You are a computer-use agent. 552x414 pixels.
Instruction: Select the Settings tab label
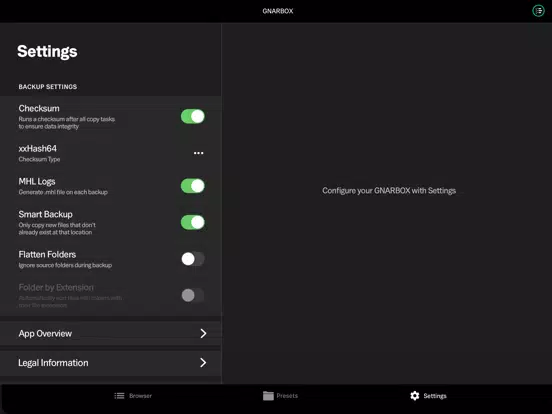435,396
